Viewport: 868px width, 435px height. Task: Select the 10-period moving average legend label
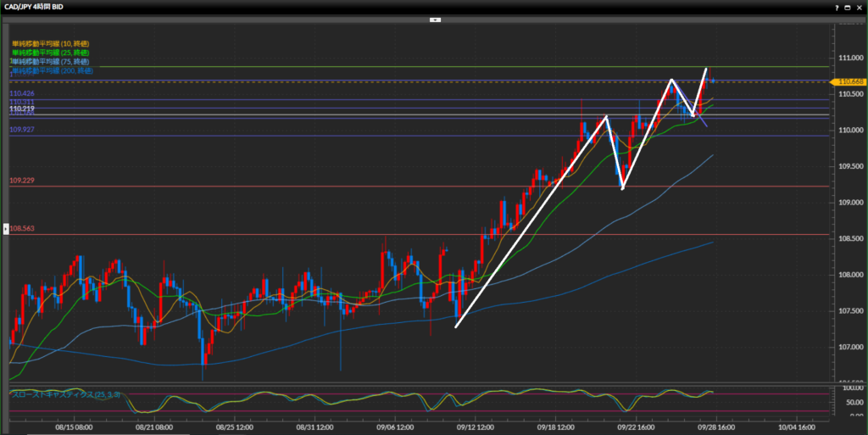tap(51, 43)
